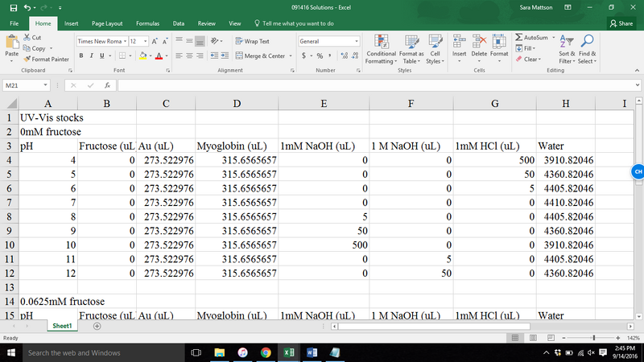Open the Formulas ribbon tab
The height and width of the screenshot is (362, 644).
click(x=147, y=24)
